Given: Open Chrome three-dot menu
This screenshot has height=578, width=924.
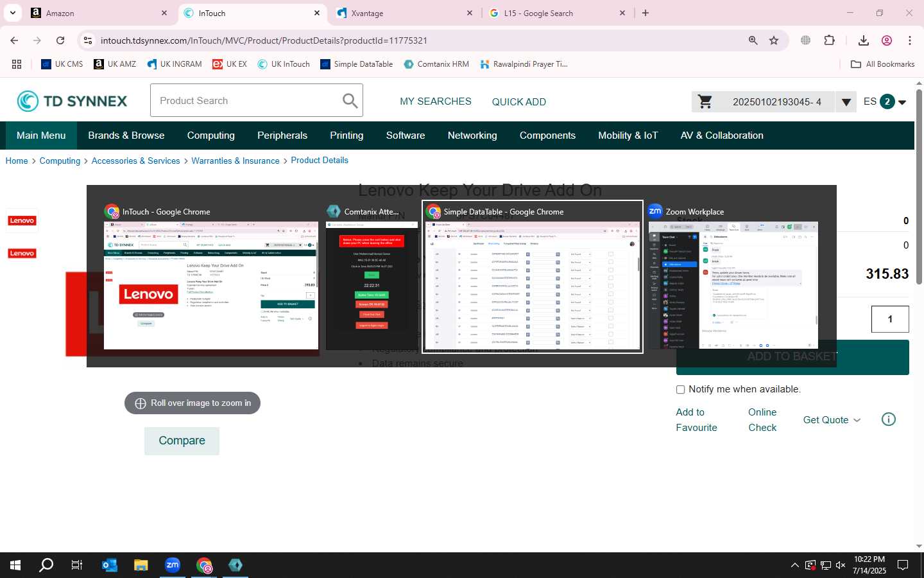Looking at the screenshot, I should click(909, 40).
